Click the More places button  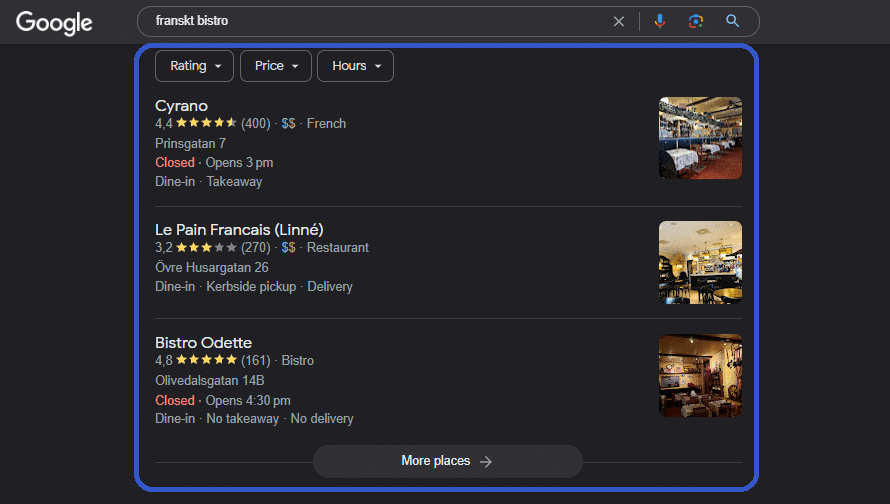coord(447,461)
